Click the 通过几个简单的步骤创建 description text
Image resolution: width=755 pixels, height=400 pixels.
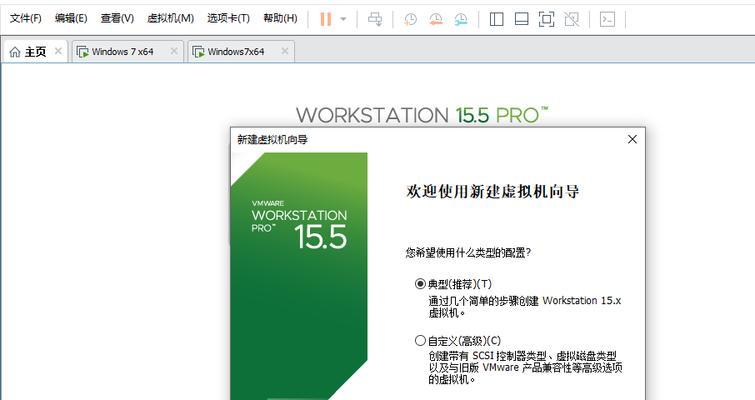click(525, 307)
